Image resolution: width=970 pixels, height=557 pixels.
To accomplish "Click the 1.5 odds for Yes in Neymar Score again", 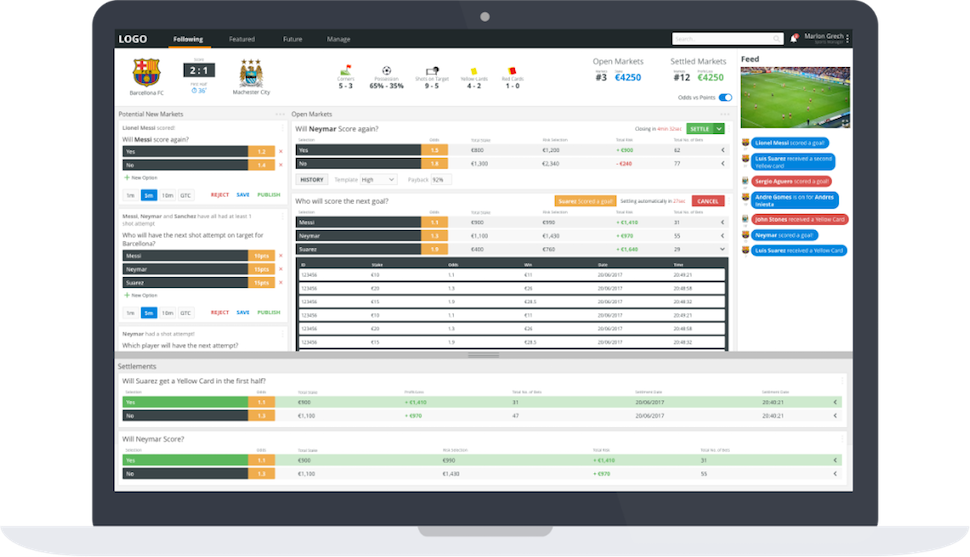I will (434, 150).
